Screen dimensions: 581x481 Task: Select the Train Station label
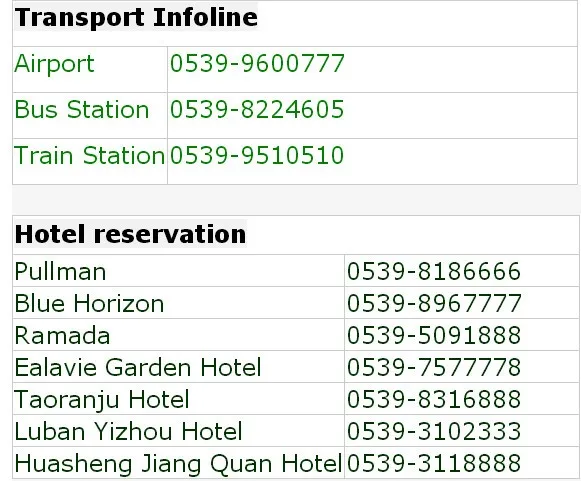pos(89,155)
